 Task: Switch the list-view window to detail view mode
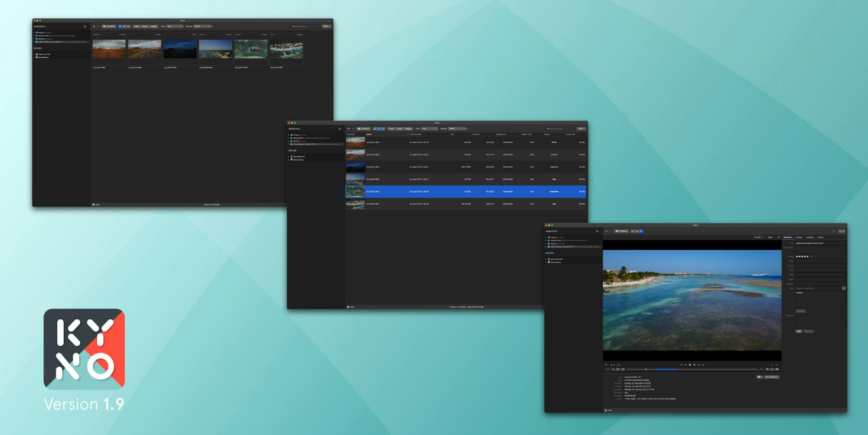point(383,129)
